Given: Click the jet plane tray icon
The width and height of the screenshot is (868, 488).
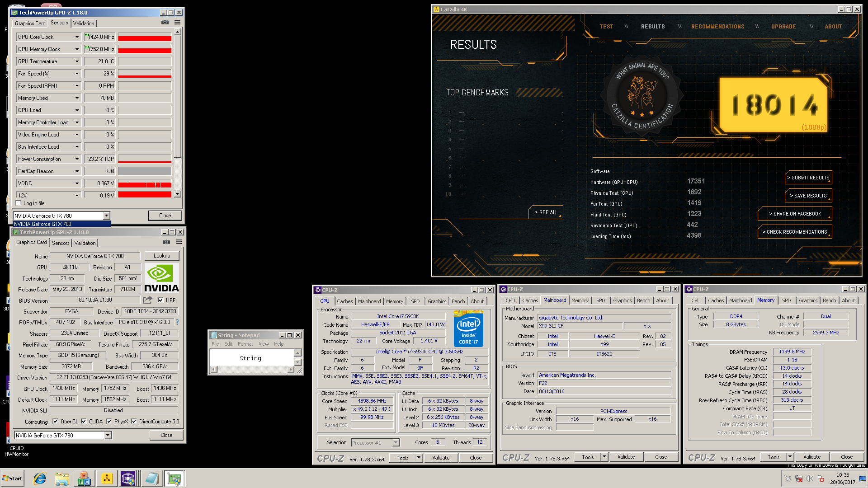Looking at the screenshot, I should [788, 479].
